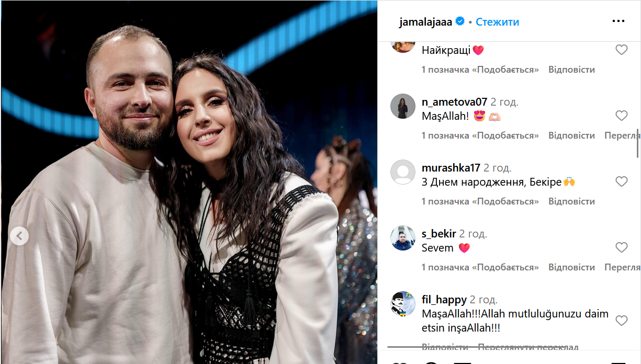Reply to murashka17 via "Відповісти"

(571, 201)
